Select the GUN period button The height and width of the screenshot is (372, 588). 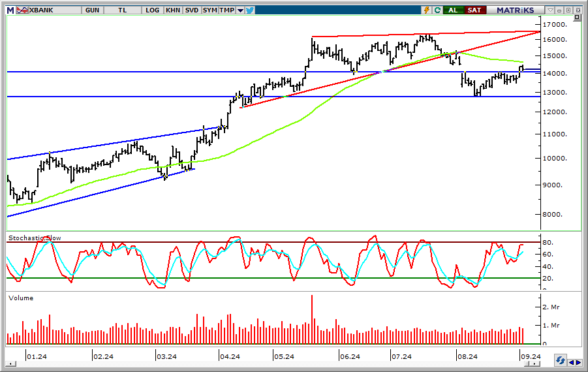(92, 10)
